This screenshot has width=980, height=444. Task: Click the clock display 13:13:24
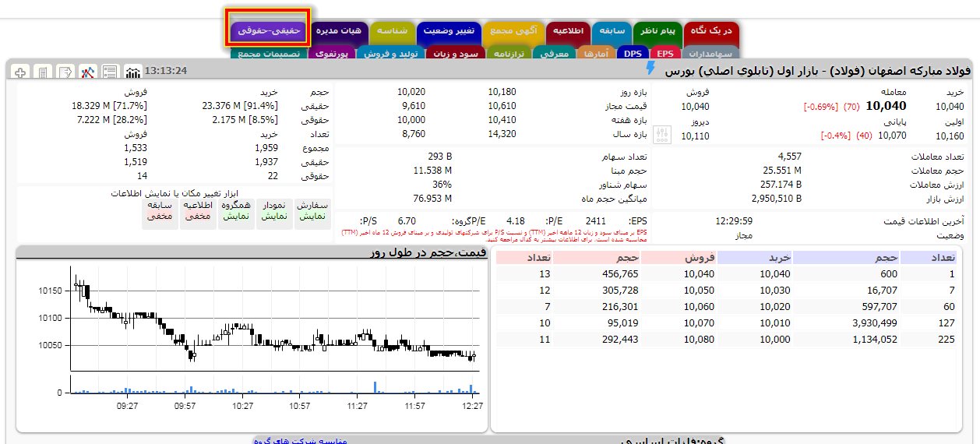tap(166, 71)
